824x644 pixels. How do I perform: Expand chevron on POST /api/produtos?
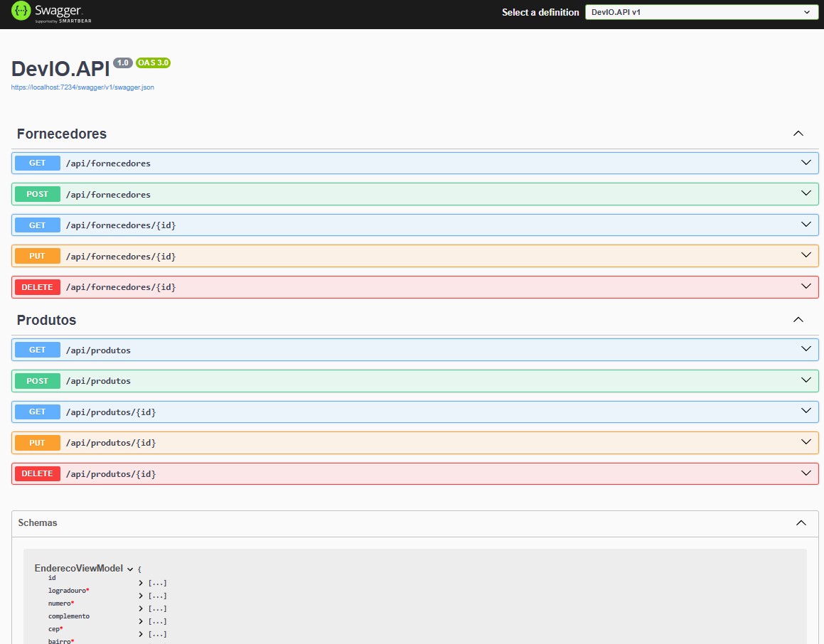click(806, 380)
